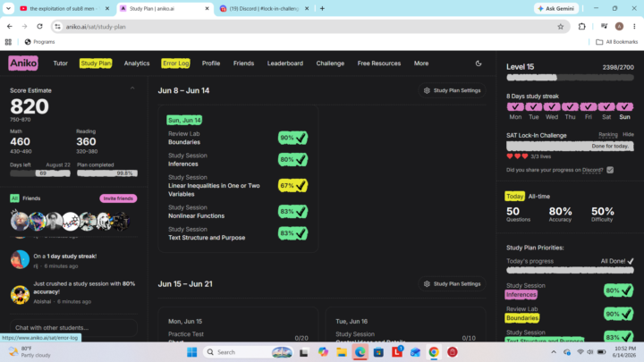Open the apps grid in bookmarks bar

(x=8, y=42)
